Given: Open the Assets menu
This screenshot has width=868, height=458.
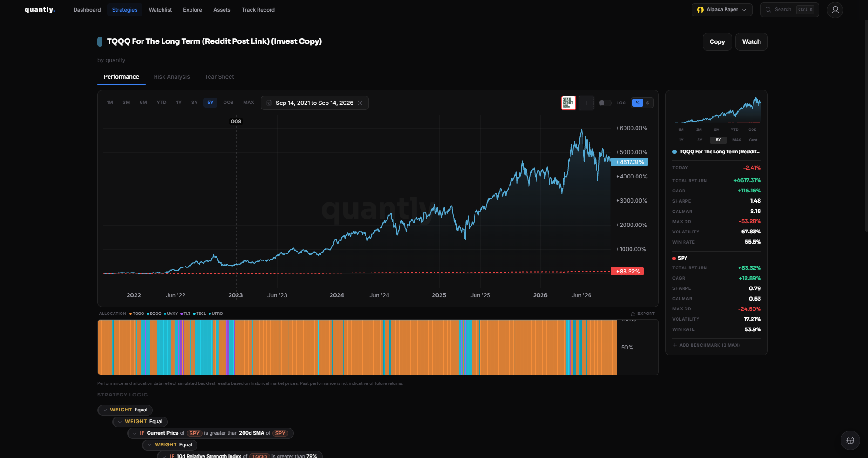Looking at the screenshot, I should 222,10.
